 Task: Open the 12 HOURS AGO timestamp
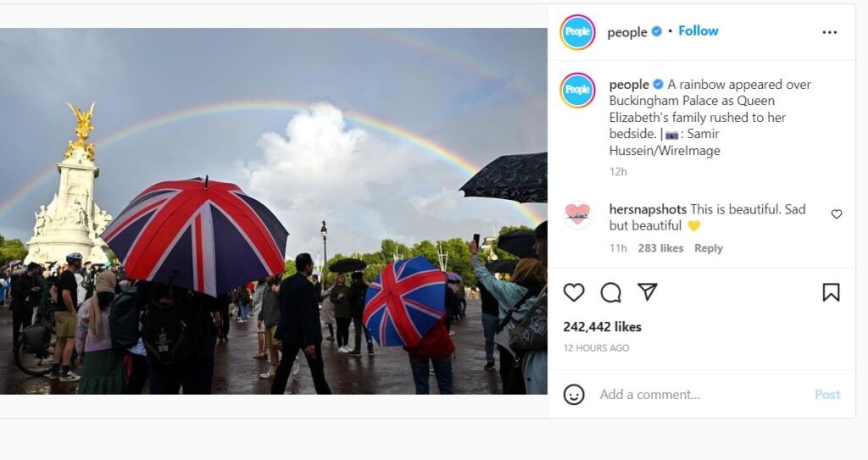pyautogui.click(x=596, y=348)
